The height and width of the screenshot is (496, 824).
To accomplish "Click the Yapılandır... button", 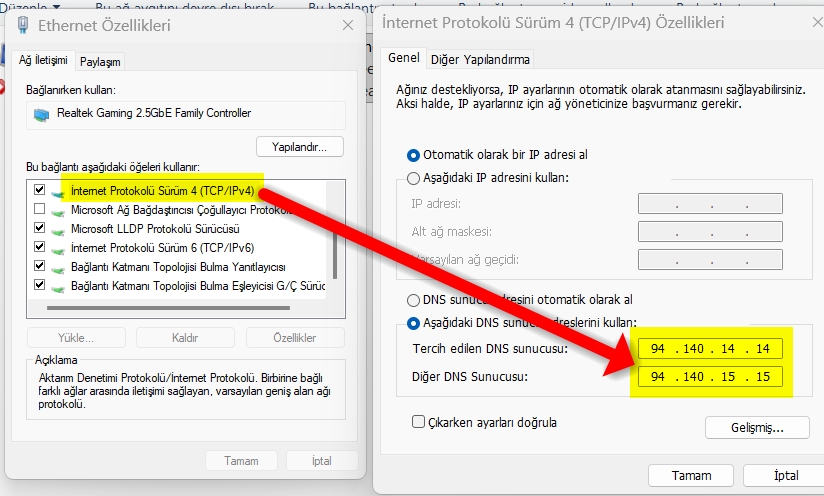I will [x=300, y=147].
